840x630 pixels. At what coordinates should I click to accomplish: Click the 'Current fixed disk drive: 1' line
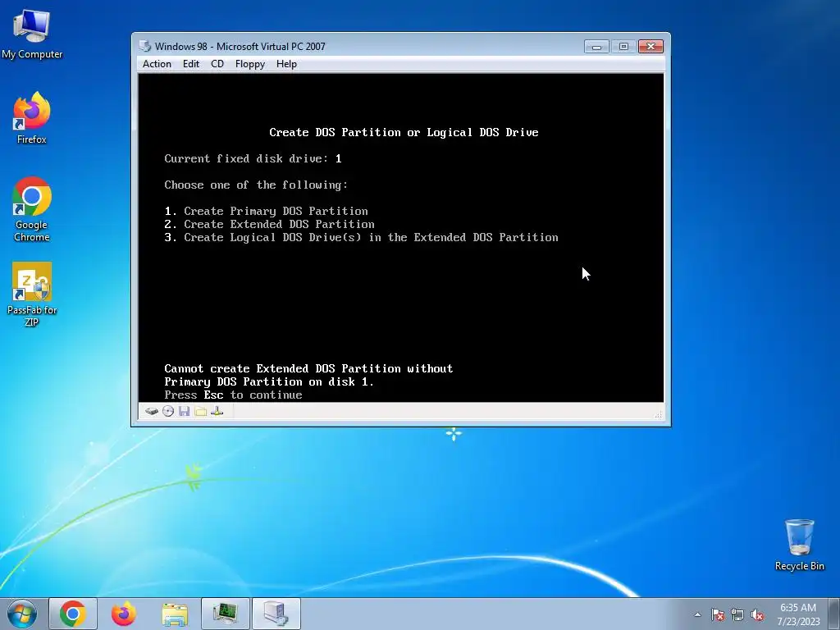click(253, 158)
